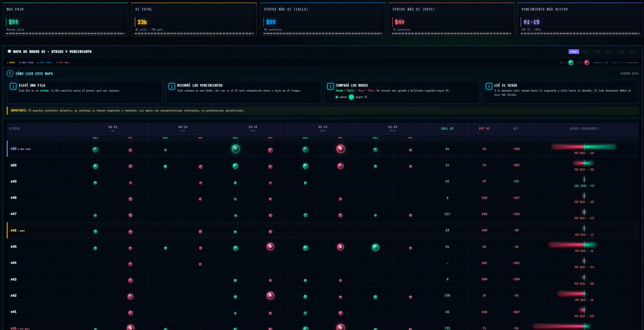Click the $49 row 10-16 call node
This screenshot has height=330, width=644.
(235, 183)
